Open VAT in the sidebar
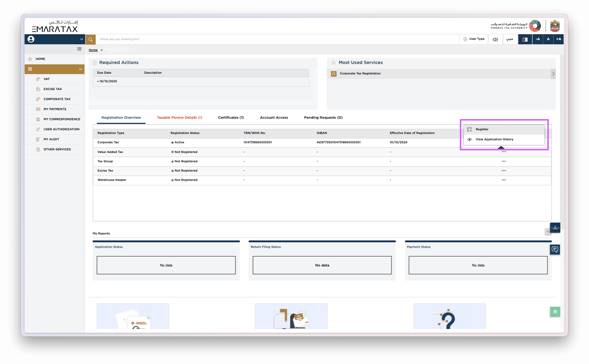Viewport: 589px width, 364px height. (55, 79)
